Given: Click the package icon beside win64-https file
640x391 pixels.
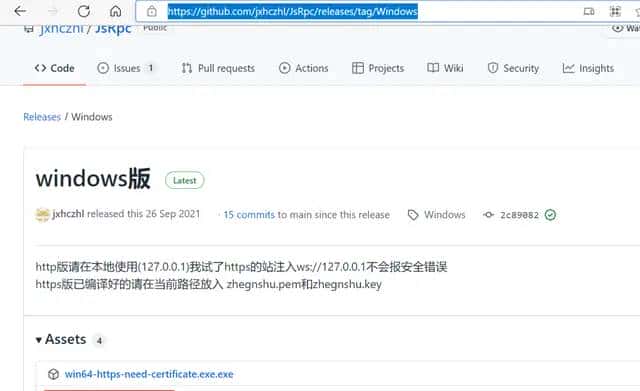Looking at the screenshot, I should click(x=53, y=374).
